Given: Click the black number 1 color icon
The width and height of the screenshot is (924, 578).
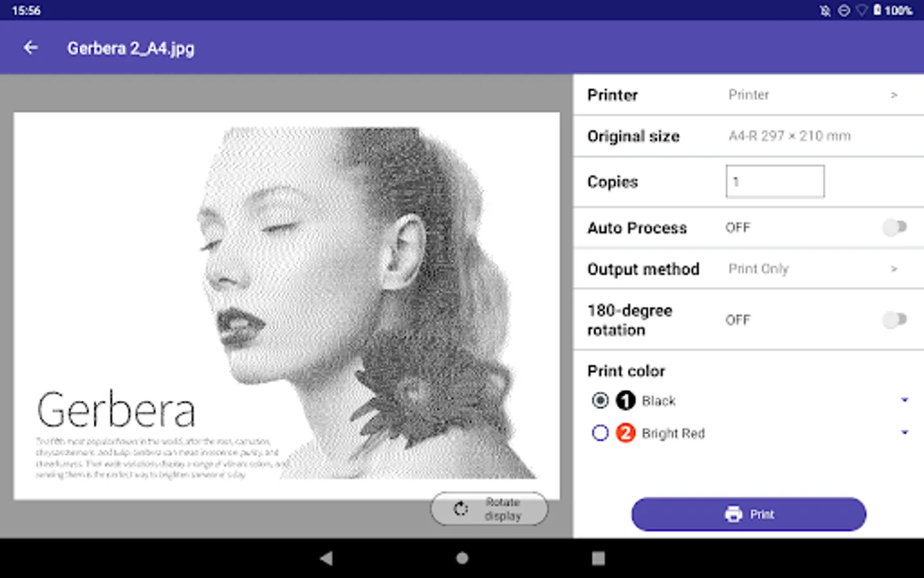Looking at the screenshot, I should pyautogui.click(x=626, y=400).
